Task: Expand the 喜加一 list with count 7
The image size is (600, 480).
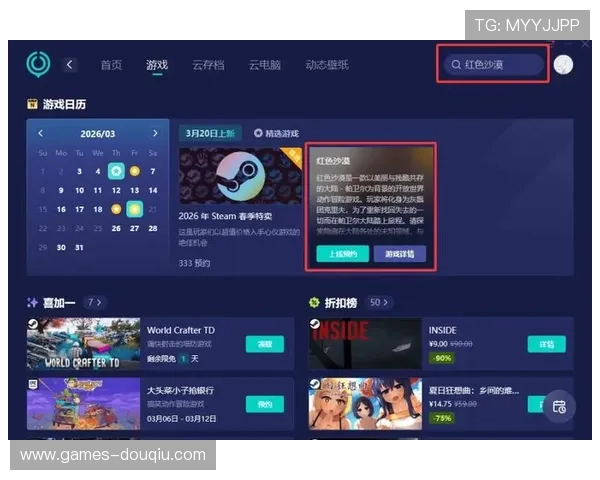Action: (x=95, y=301)
